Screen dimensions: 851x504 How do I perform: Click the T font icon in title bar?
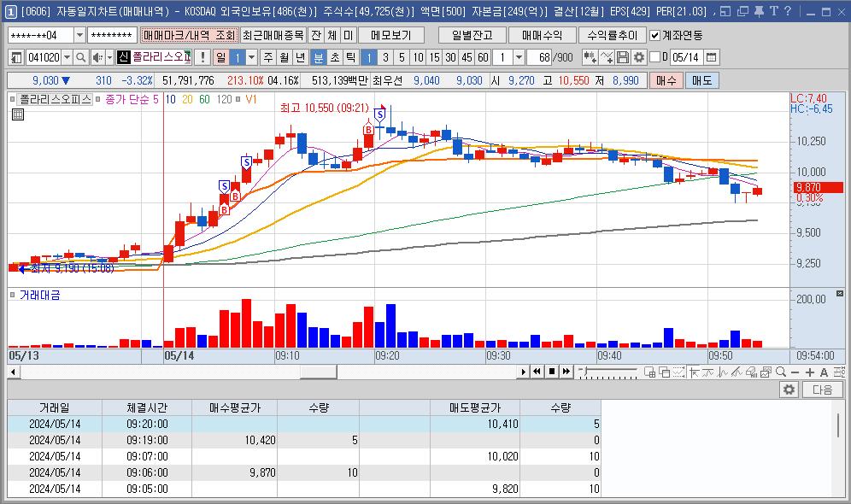pyautogui.click(x=773, y=11)
